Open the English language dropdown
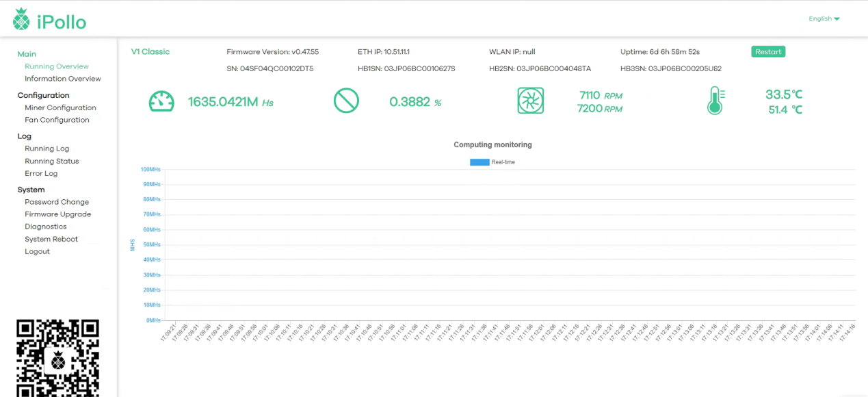The height and width of the screenshot is (397, 868). (x=824, y=19)
